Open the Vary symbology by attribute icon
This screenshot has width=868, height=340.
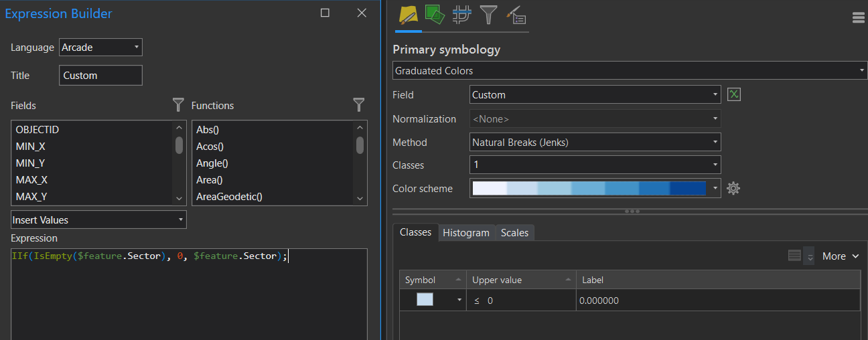click(435, 15)
